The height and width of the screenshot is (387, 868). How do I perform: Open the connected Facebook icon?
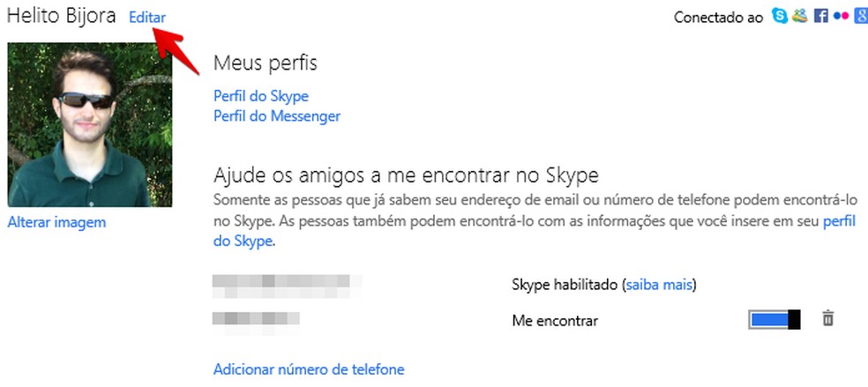[820, 16]
